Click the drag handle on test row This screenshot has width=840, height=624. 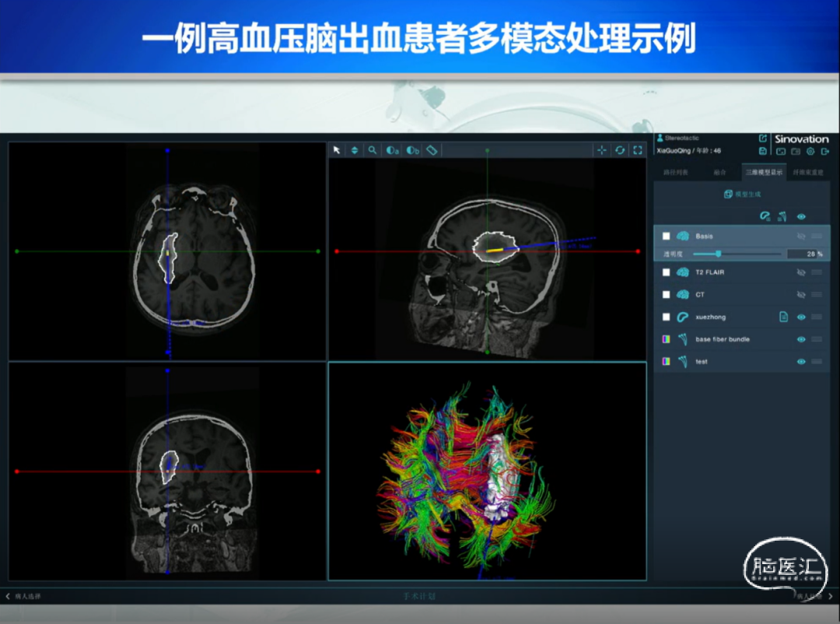coord(817,362)
